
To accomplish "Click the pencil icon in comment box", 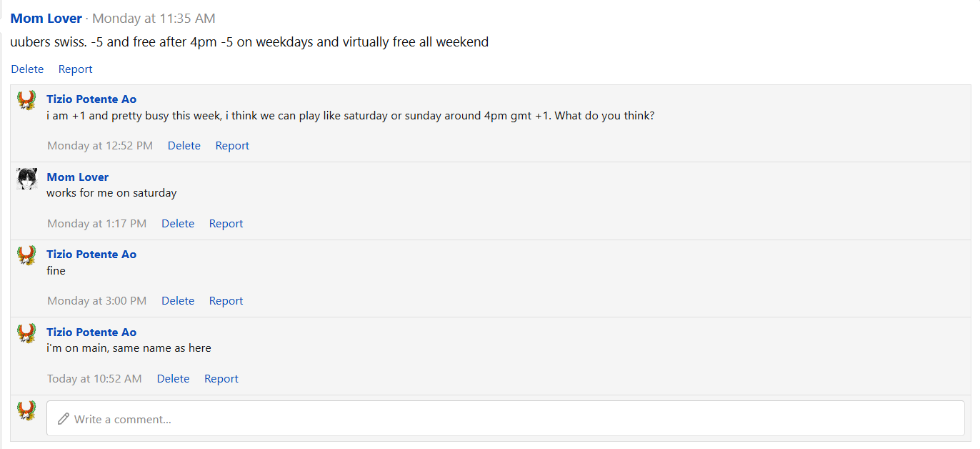I will tap(64, 419).
